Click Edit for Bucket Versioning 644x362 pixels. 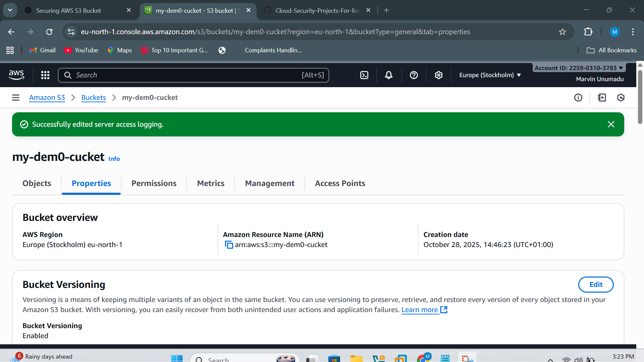point(596,285)
